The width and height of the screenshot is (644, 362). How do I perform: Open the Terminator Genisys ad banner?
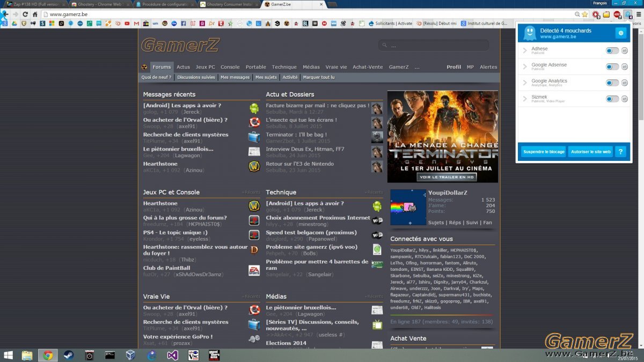click(443, 136)
